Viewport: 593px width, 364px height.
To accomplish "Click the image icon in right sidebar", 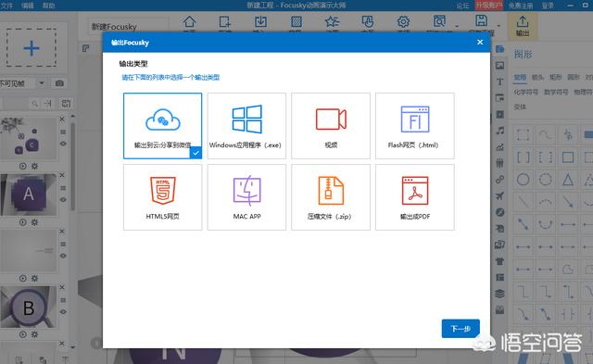I will click(x=500, y=66).
